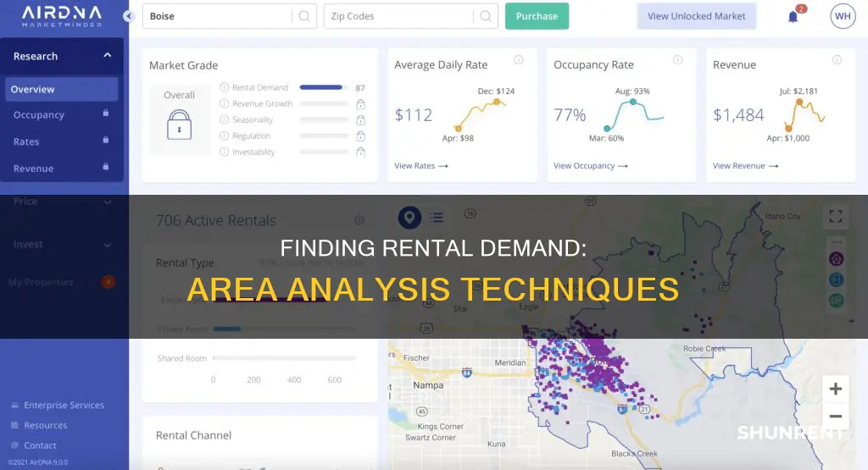
Task: Click the Zip Codes search field
Action: [411, 16]
